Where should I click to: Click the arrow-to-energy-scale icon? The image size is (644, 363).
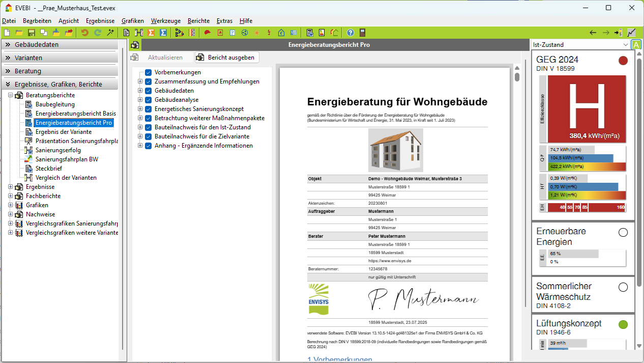tap(618, 33)
